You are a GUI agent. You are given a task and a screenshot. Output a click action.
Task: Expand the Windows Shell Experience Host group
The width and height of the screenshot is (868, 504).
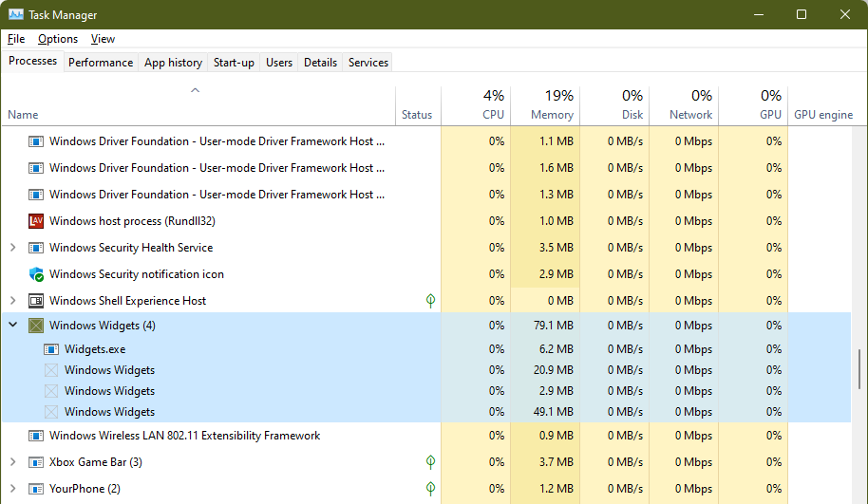click(x=12, y=301)
